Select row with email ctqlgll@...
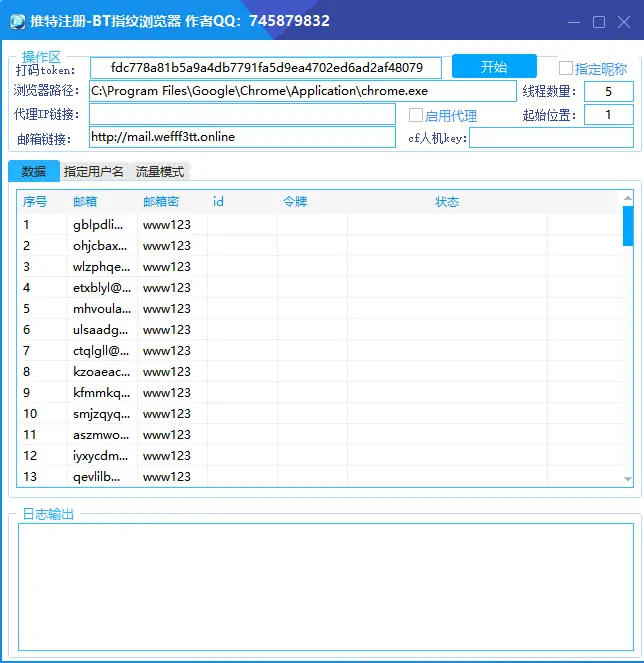Image resolution: width=644 pixels, height=663 pixels. [321, 351]
